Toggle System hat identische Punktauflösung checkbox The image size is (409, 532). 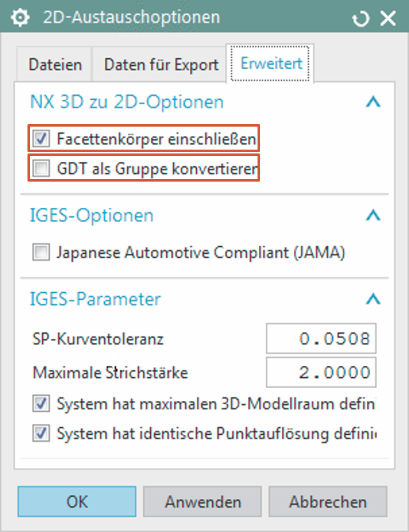(42, 434)
